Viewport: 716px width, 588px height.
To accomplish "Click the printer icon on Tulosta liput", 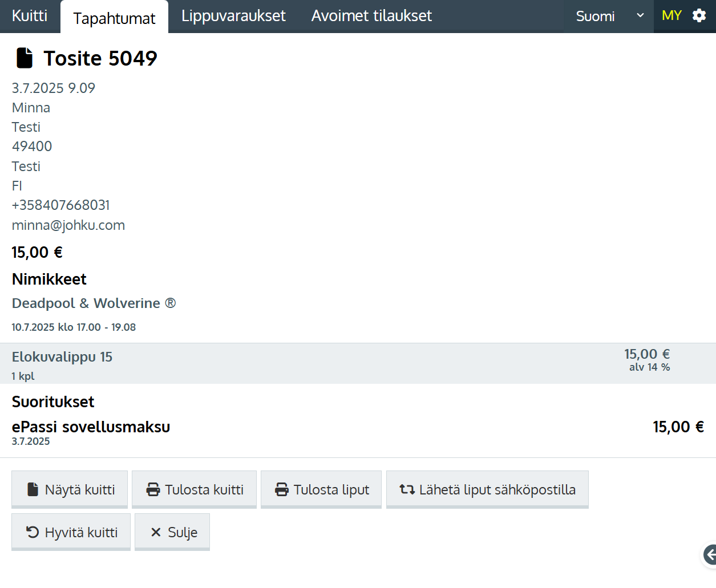I will (x=282, y=489).
